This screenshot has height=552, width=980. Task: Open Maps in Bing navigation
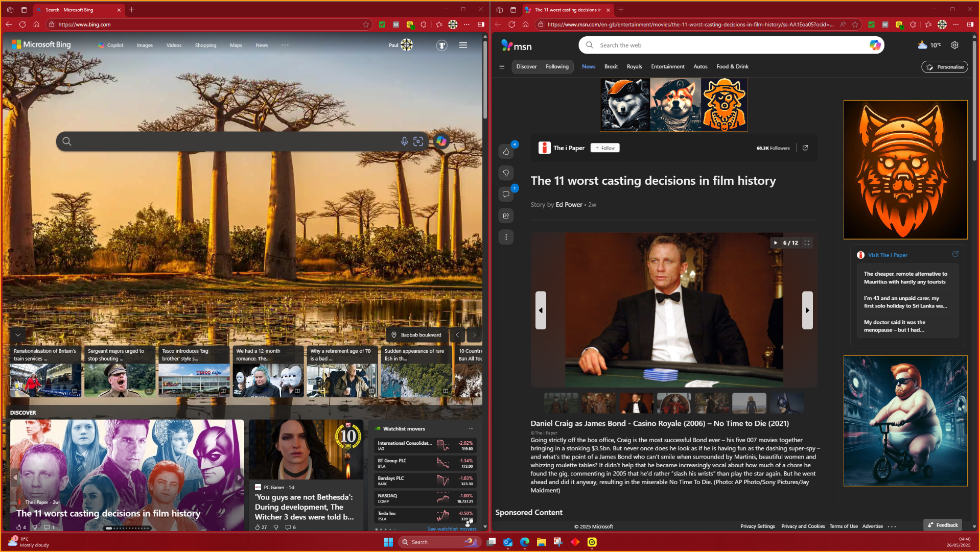(236, 45)
